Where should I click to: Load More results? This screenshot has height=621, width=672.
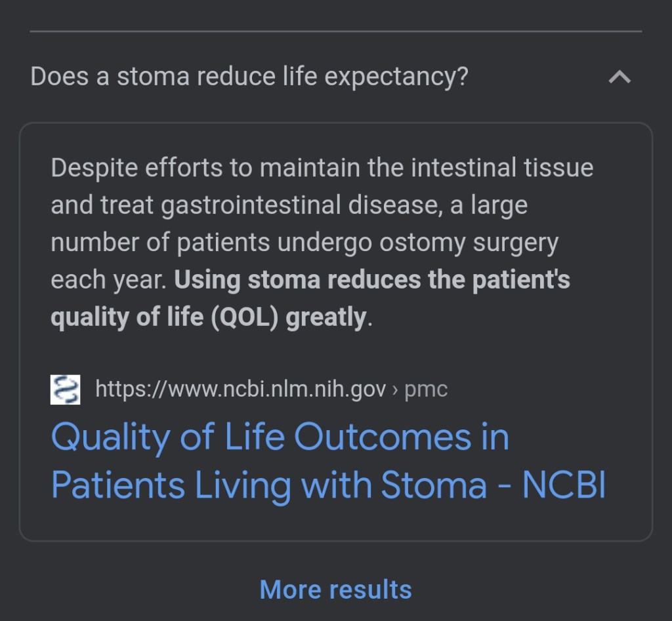(335, 590)
